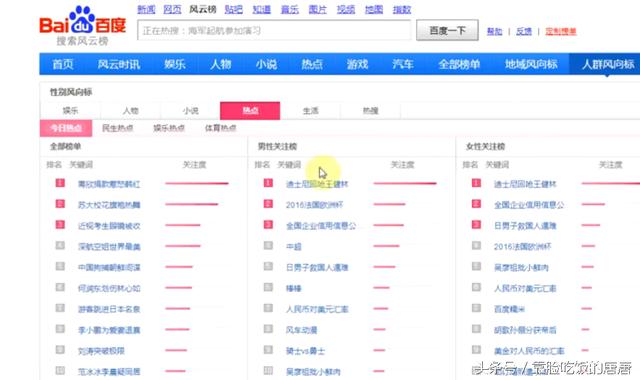640x380 pixels.
Task: Click the 反馈 feedback link
Action: [524, 31]
